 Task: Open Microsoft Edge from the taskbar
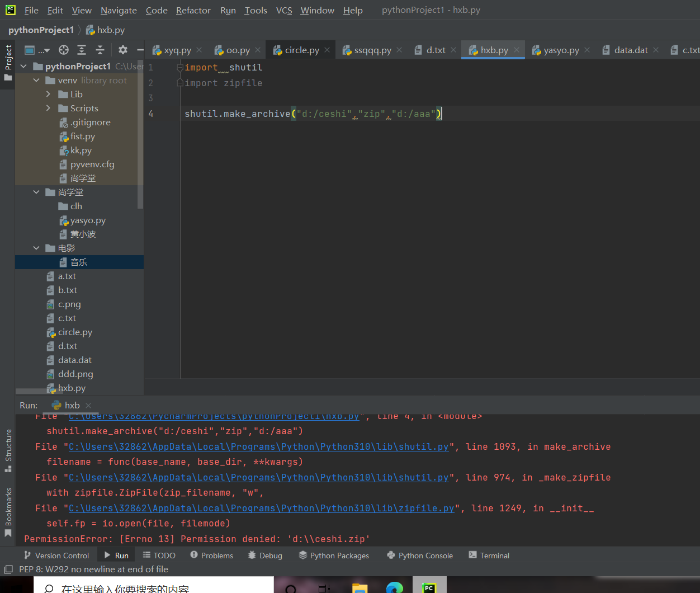[395, 588]
